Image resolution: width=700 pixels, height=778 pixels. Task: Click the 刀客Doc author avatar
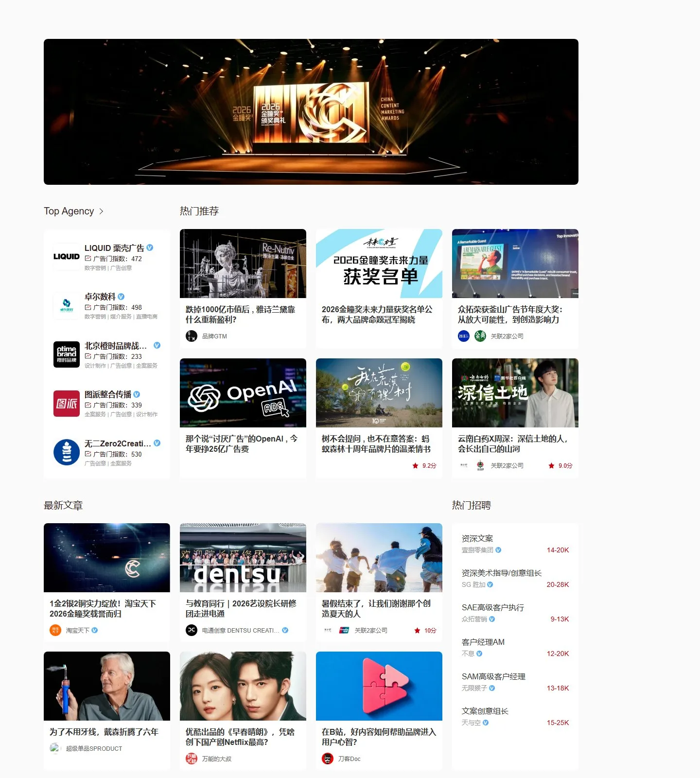tap(328, 759)
